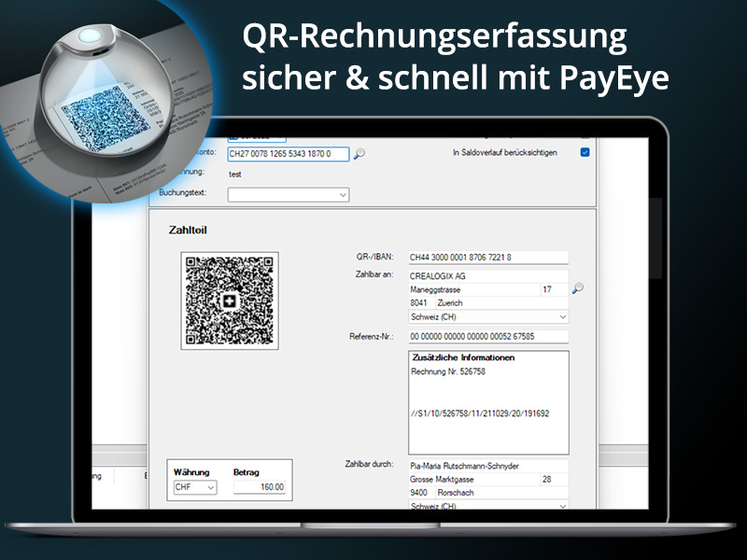Click the 'test' description text

point(235,175)
